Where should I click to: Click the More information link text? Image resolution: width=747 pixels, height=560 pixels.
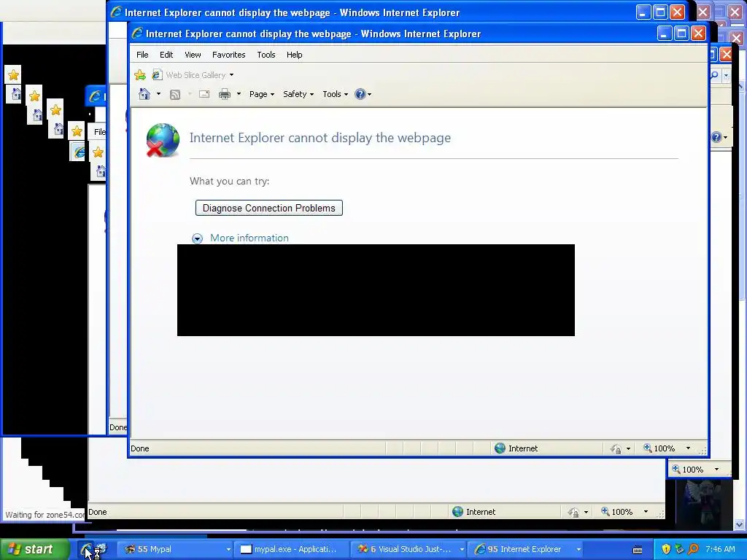(x=249, y=238)
